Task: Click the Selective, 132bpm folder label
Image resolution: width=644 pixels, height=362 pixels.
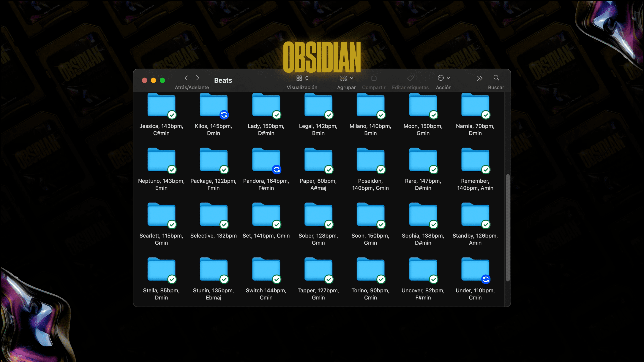Action: [x=213, y=236]
